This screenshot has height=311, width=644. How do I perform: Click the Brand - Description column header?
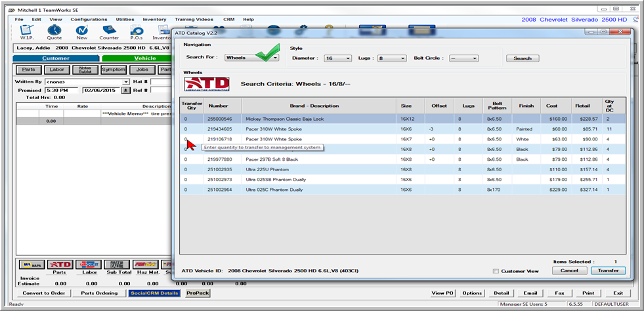318,106
